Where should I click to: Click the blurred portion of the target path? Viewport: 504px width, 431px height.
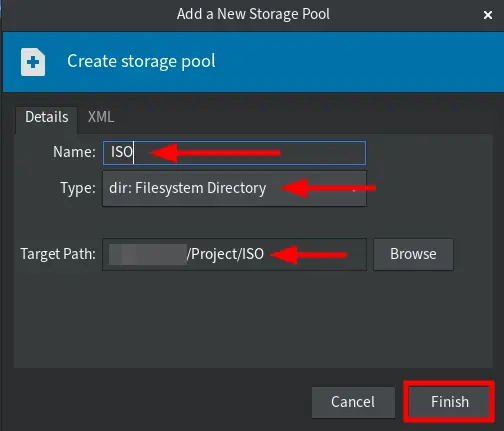tap(148, 255)
